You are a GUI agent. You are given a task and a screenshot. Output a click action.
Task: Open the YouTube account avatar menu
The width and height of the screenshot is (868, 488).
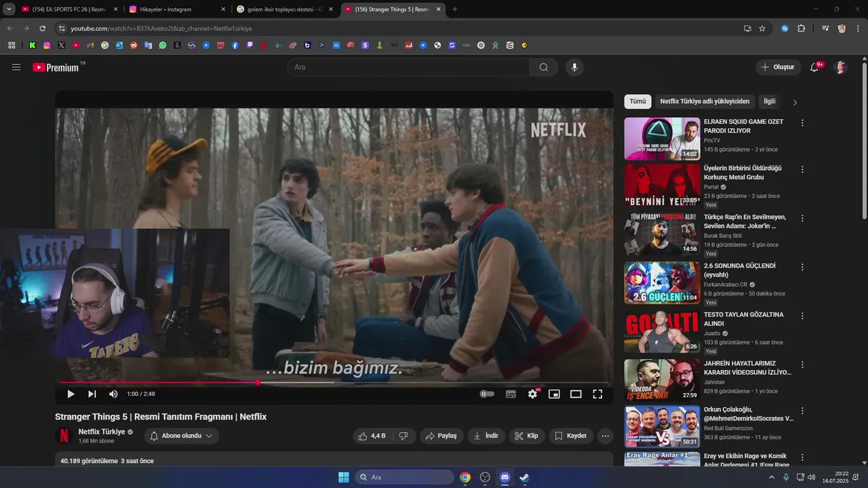841,67
